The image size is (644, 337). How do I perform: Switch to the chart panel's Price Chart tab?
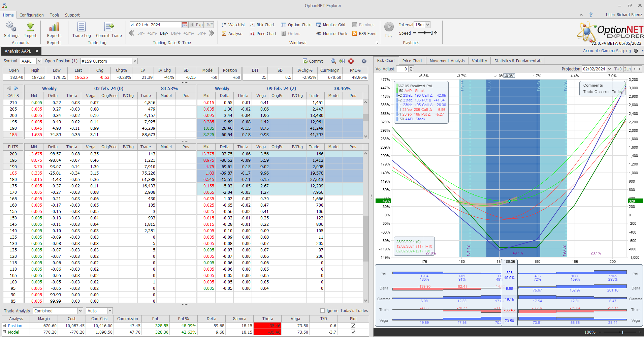[x=412, y=61]
